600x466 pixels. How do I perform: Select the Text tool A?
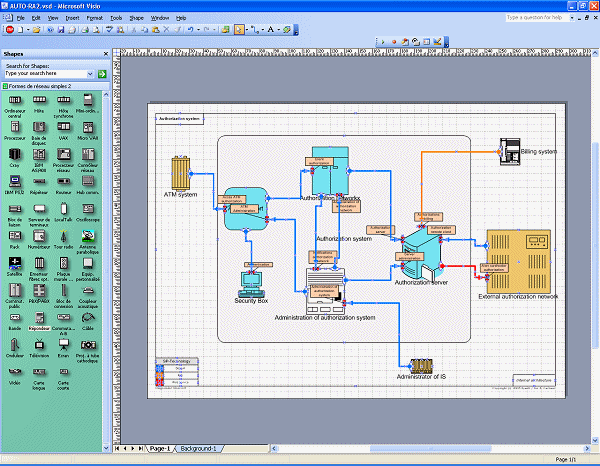pos(271,29)
